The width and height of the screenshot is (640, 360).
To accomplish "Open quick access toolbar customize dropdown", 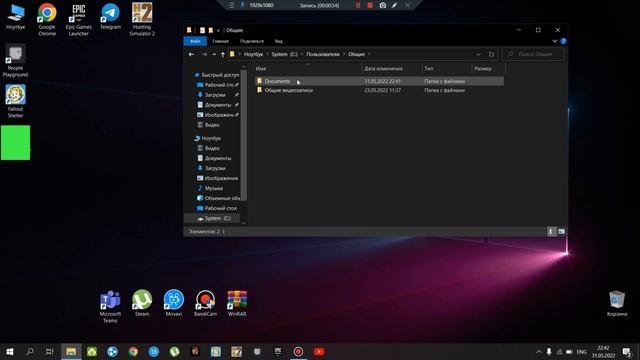I will (x=218, y=30).
